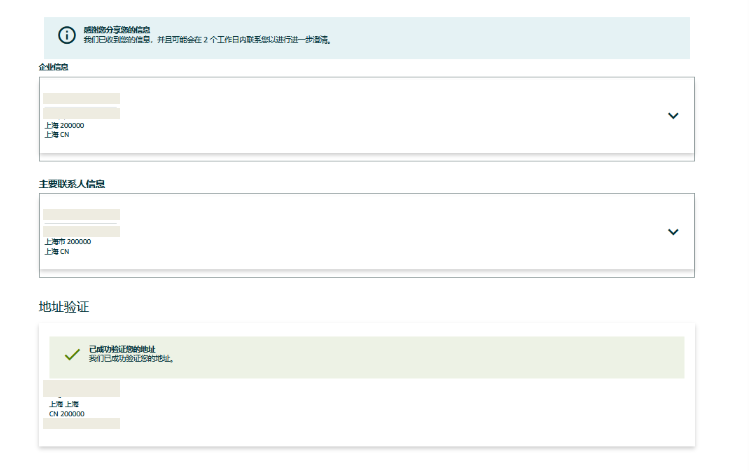The image size is (749, 471).
Task: Click the first redacted line in the 企业信息 panel
Action: click(81, 99)
